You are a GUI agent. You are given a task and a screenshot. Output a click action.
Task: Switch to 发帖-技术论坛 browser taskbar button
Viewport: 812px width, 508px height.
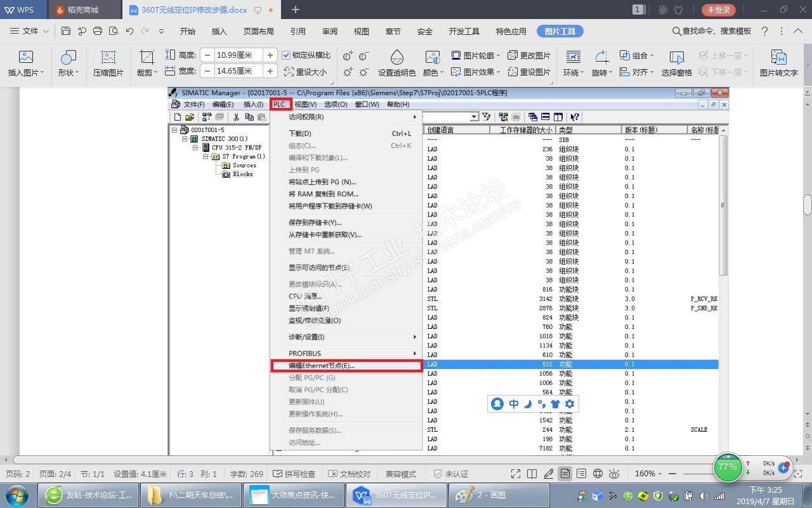pos(88,495)
